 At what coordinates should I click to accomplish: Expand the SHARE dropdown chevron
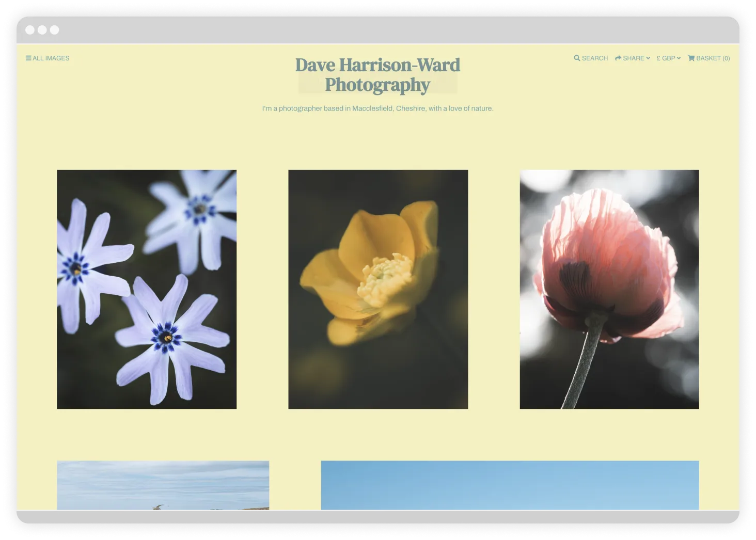pos(648,58)
